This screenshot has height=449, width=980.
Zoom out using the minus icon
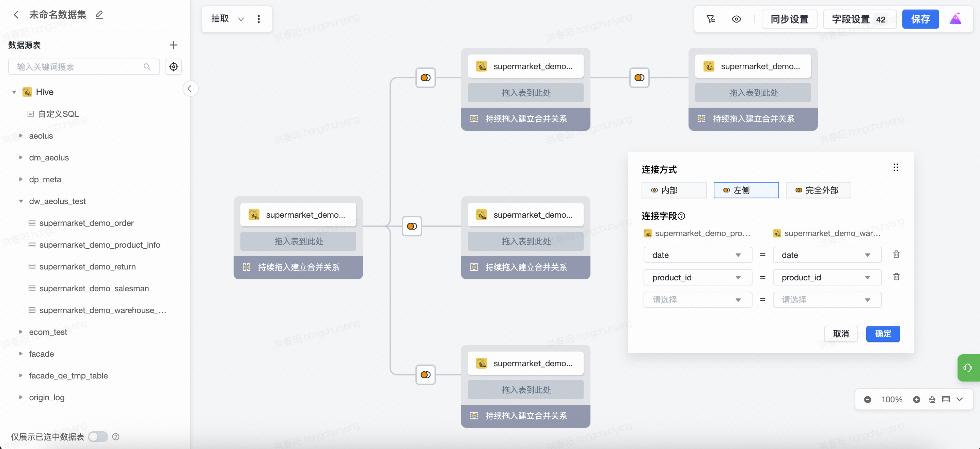coord(867,399)
